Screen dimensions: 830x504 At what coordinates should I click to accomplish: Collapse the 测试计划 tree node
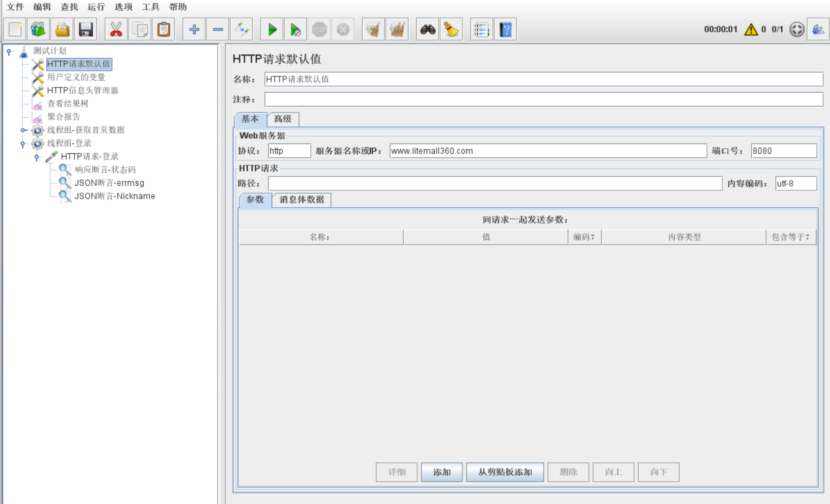tap(9, 52)
